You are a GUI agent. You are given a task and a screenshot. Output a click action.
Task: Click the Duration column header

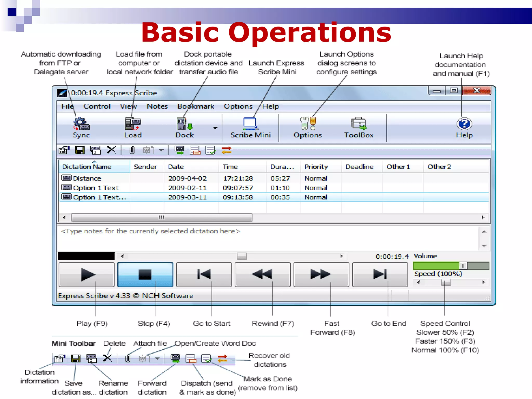pyautogui.click(x=283, y=167)
